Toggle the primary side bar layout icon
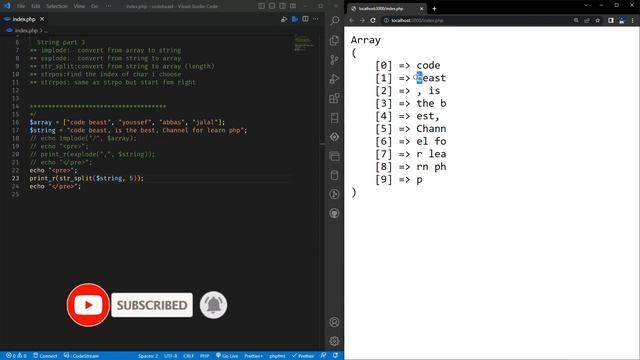The width and height of the screenshot is (640, 360). coord(261,6)
